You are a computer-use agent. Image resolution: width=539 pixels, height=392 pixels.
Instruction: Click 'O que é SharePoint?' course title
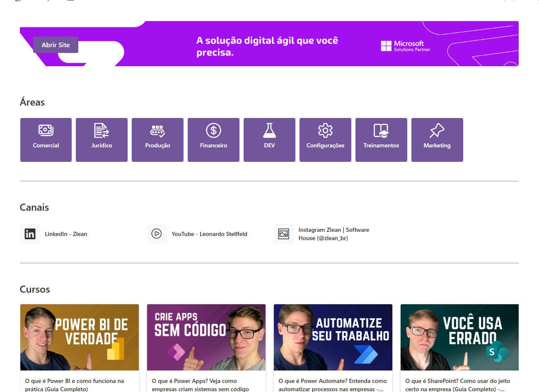[x=458, y=385]
